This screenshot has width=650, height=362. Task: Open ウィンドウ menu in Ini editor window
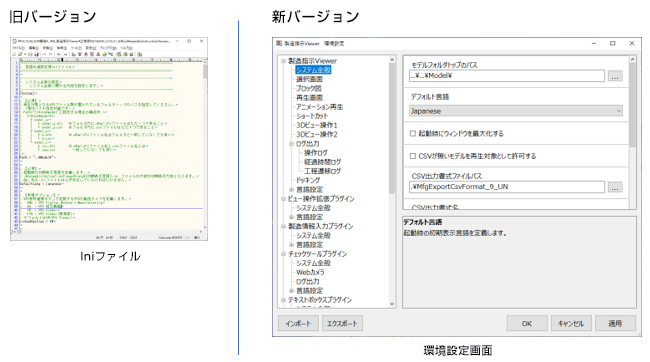108,48
